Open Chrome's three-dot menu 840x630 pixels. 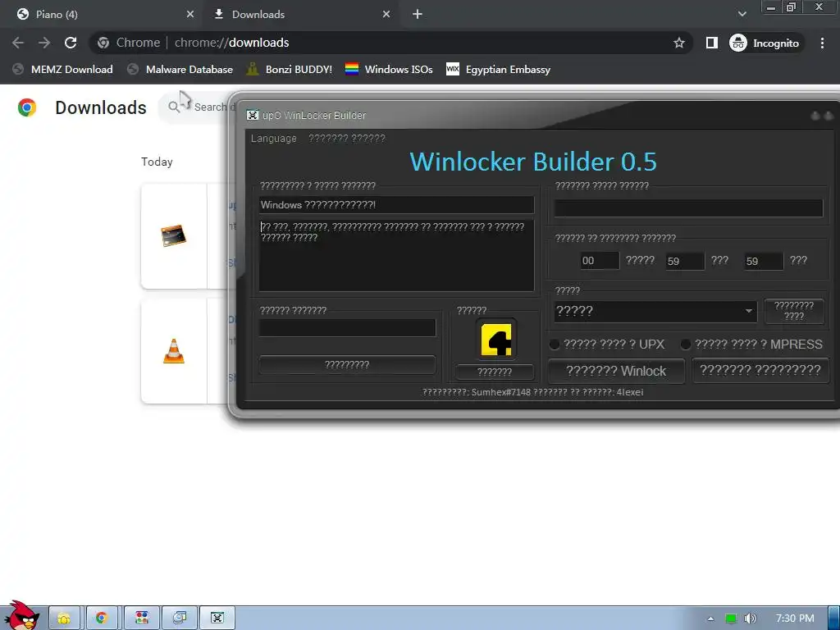(822, 43)
